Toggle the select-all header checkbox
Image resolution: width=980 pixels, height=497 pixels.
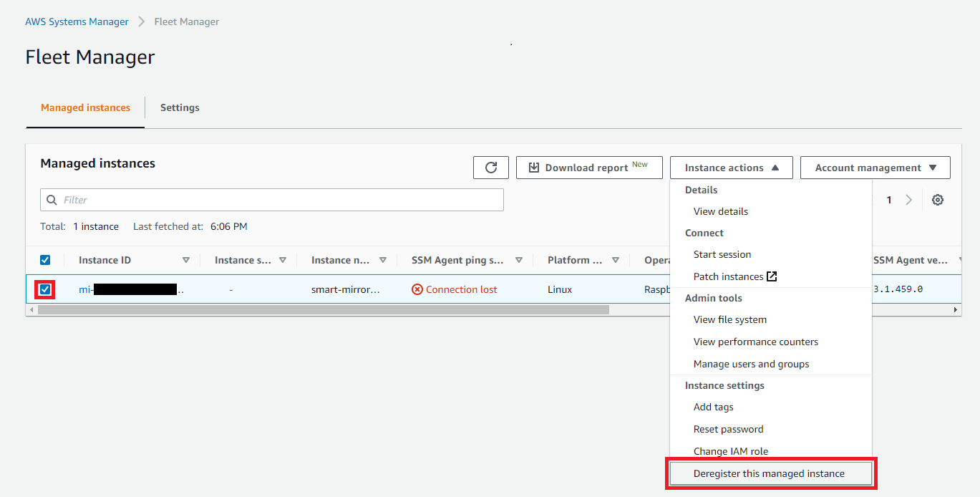coord(45,260)
